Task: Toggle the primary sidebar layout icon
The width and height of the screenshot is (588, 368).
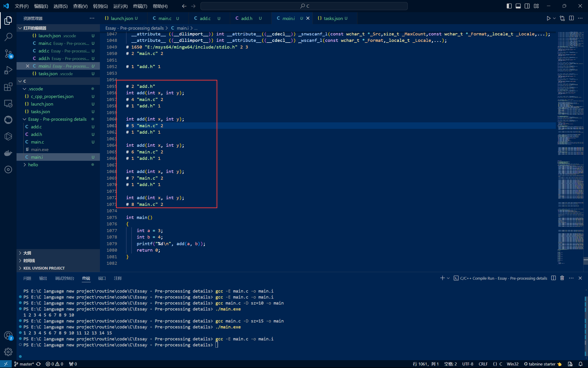Action: (x=509, y=6)
